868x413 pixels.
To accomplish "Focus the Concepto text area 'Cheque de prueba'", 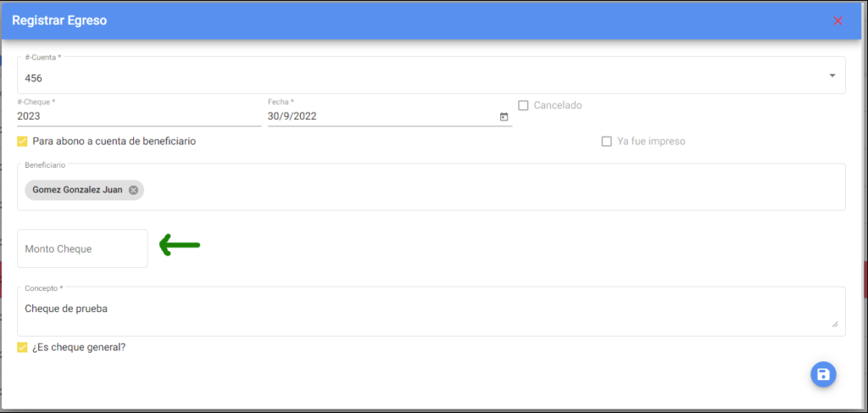I will pyautogui.click(x=431, y=312).
